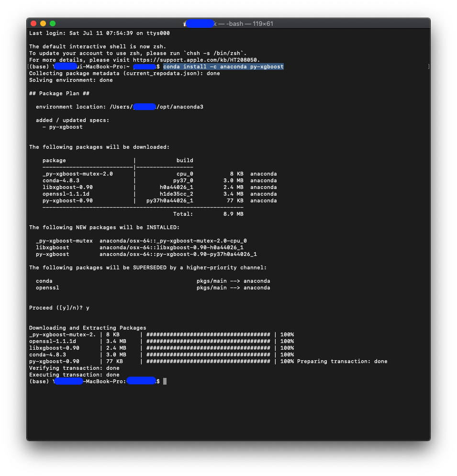The image size is (457, 476).
Task: Click 'added / updated specs:' line
Action: [73, 120]
